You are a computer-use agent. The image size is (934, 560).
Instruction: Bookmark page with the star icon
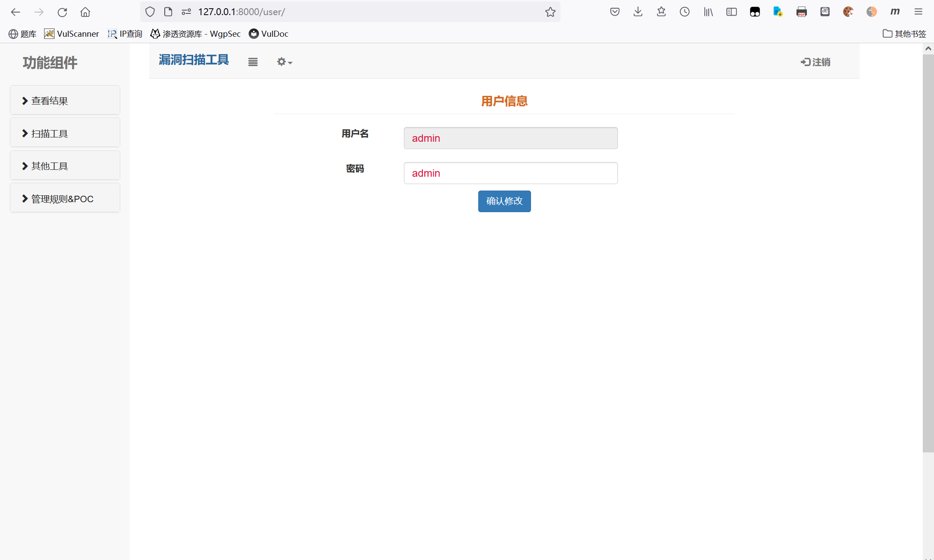coord(550,12)
